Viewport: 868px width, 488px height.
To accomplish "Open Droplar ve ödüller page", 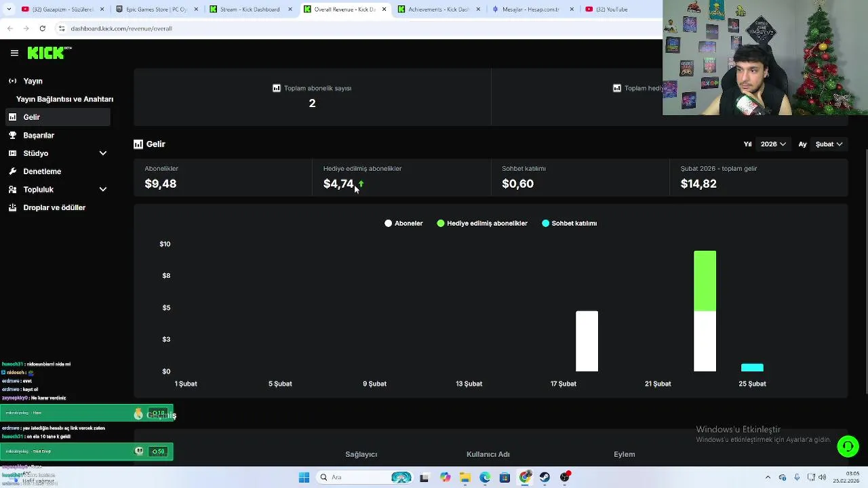I will tap(55, 207).
